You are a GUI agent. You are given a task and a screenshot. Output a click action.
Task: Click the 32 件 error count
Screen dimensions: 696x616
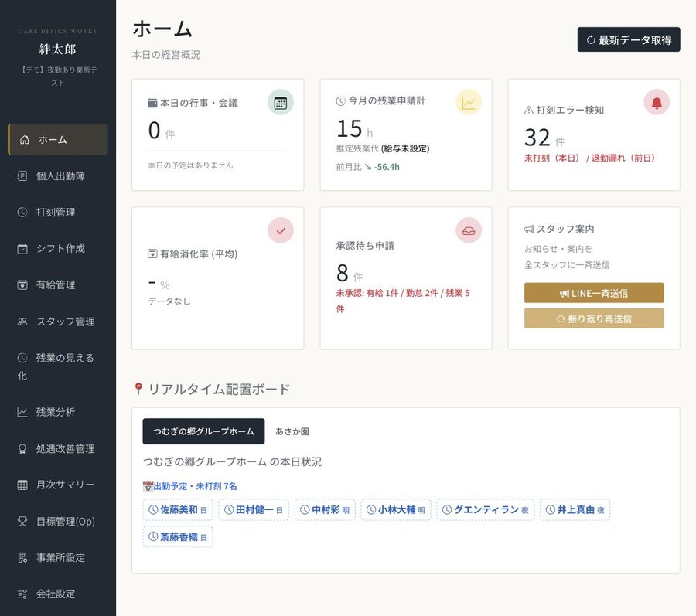(x=544, y=138)
